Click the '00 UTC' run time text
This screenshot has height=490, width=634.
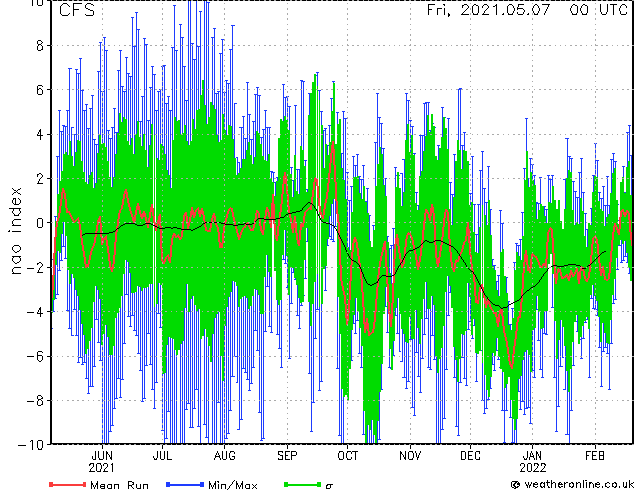pos(599,9)
